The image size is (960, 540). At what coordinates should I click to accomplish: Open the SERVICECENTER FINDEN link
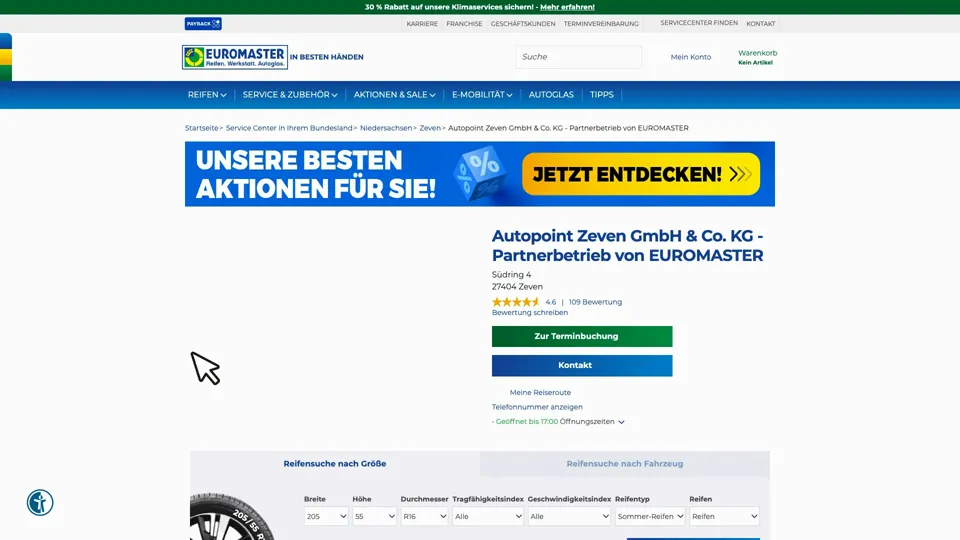(699, 23)
